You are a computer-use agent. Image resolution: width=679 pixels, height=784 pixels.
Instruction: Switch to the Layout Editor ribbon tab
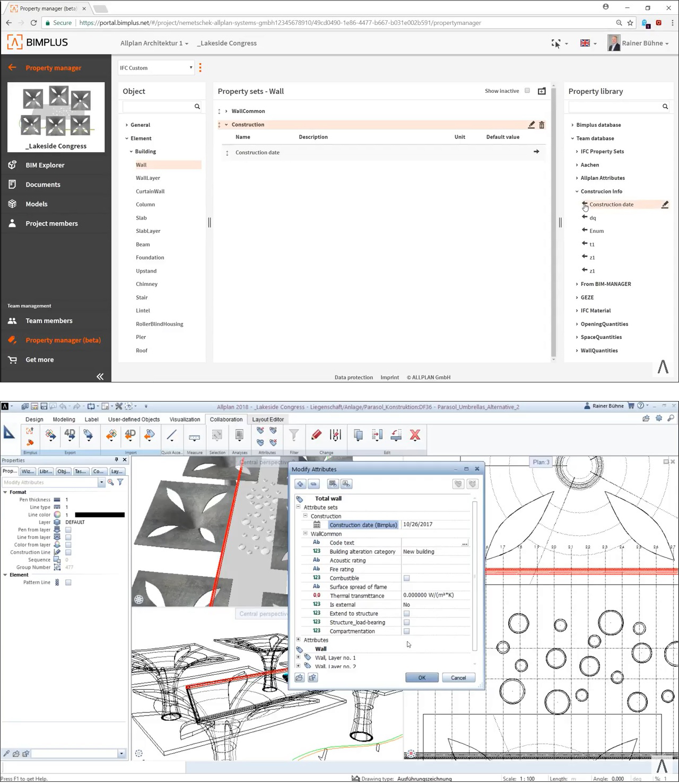pos(268,419)
